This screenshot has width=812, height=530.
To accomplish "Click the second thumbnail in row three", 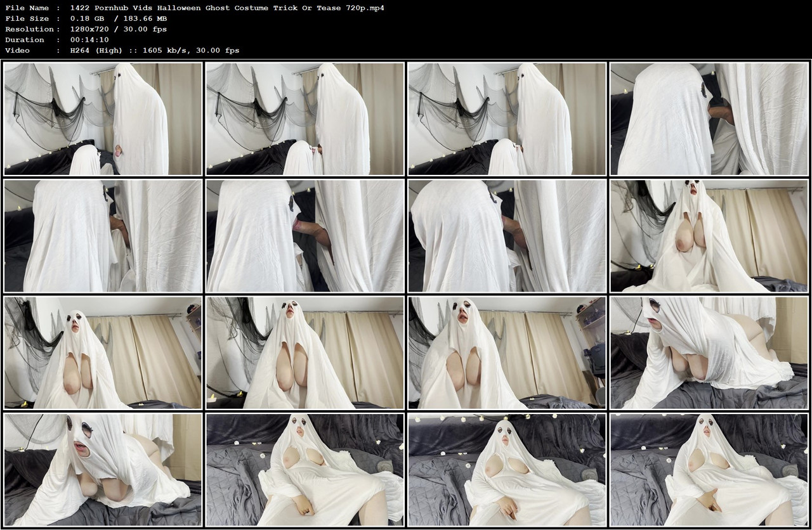I will pos(304,352).
